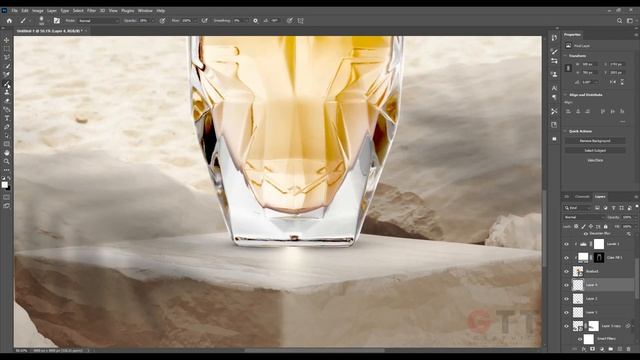The width and height of the screenshot is (640, 360).
Task: Open the brush settings panel icon
Action: [56, 20]
